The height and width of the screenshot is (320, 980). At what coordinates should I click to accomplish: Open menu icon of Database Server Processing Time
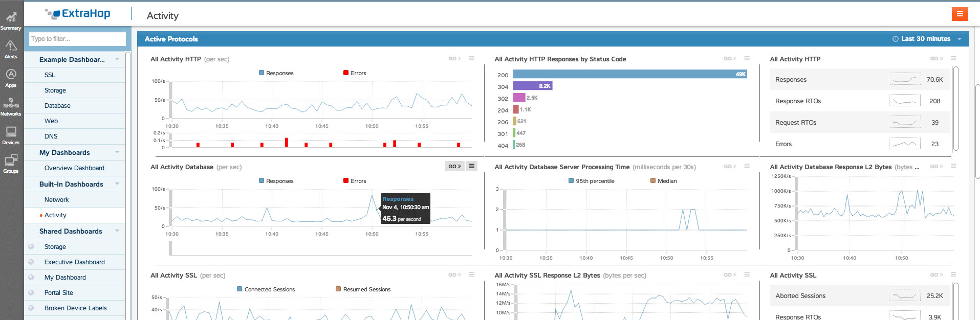747,166
